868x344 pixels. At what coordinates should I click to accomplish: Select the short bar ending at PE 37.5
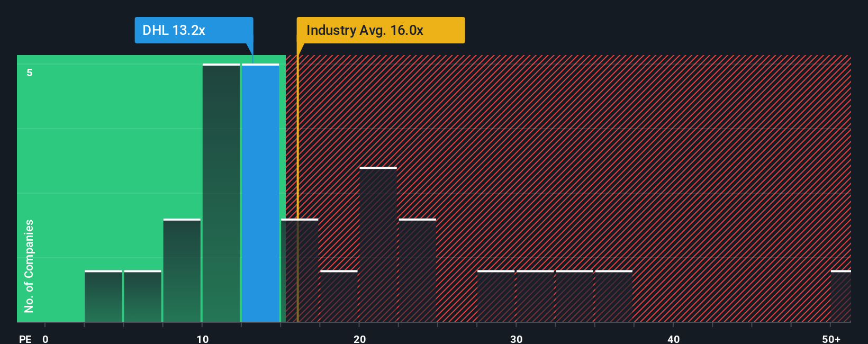click(x=613, y=296)
